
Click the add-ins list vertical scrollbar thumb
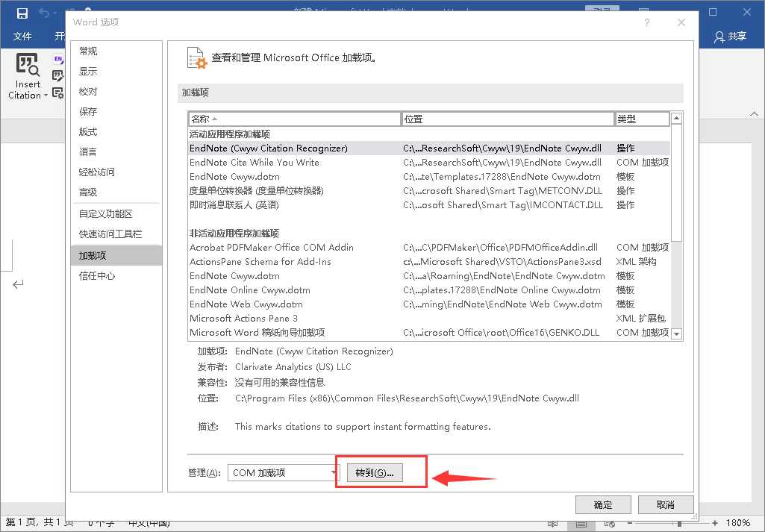(x=676, y=183)
